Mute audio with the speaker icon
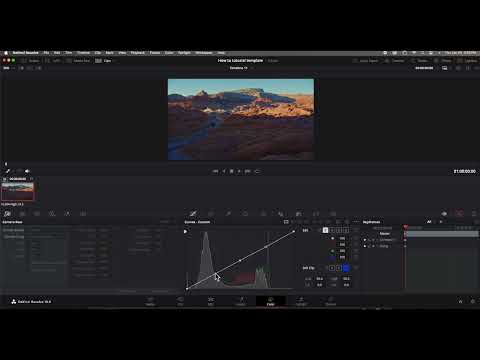 [27, 171]
